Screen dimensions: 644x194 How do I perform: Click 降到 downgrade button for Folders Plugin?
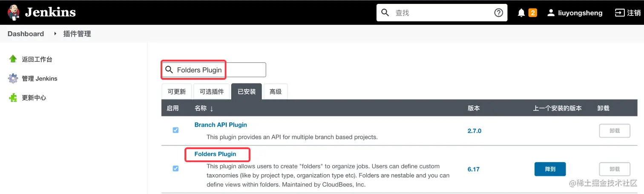(x=550, y=169)
